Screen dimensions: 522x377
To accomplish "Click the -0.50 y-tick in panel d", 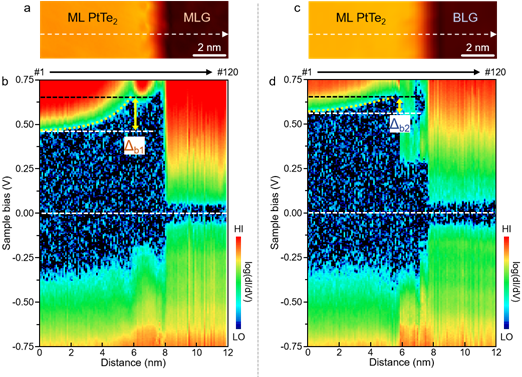I will click(291, 302).
